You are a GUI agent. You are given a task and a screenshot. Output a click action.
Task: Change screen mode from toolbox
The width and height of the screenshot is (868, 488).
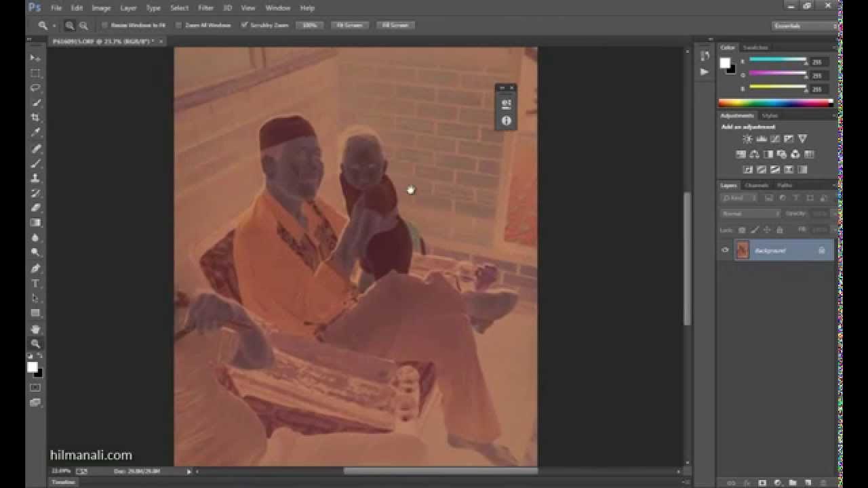35,403
